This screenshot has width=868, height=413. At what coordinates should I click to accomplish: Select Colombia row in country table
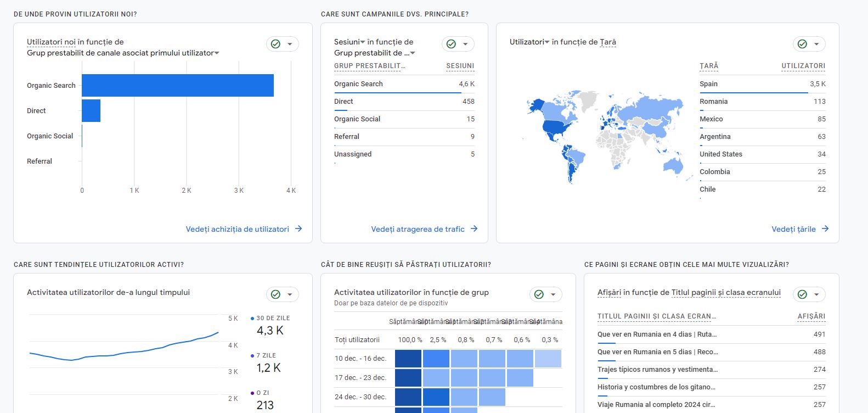pyautogui.click(x=763, y=172)
